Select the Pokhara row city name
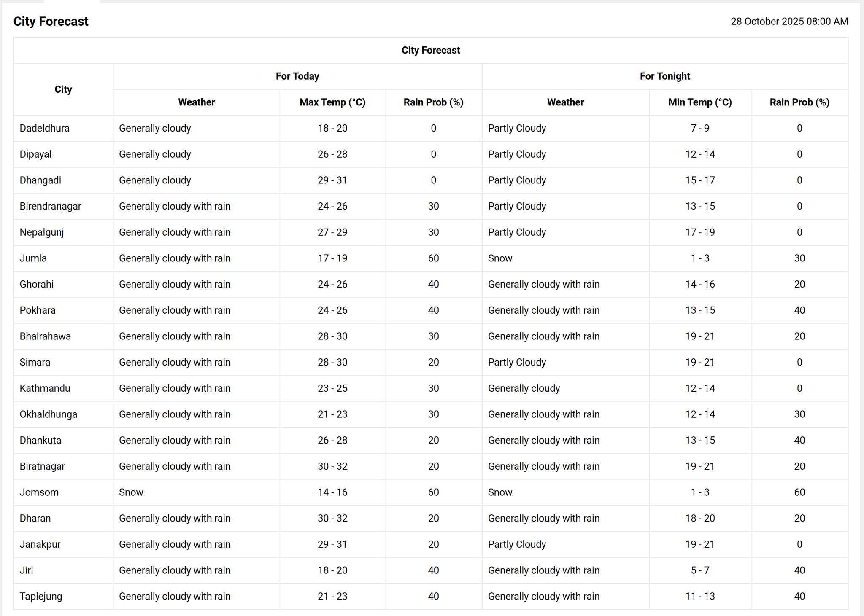864x616 pixels. tap(38, 310)
